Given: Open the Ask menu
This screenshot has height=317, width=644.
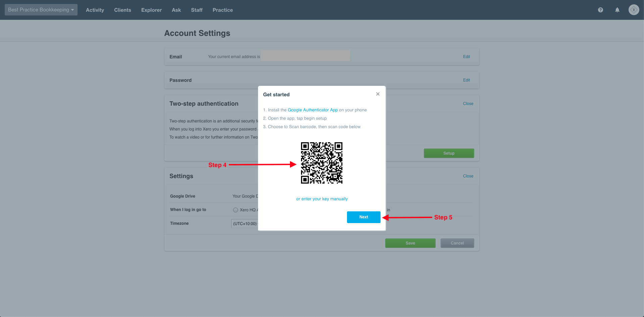Looking at the screenshot, I should (x=176, y=10).
